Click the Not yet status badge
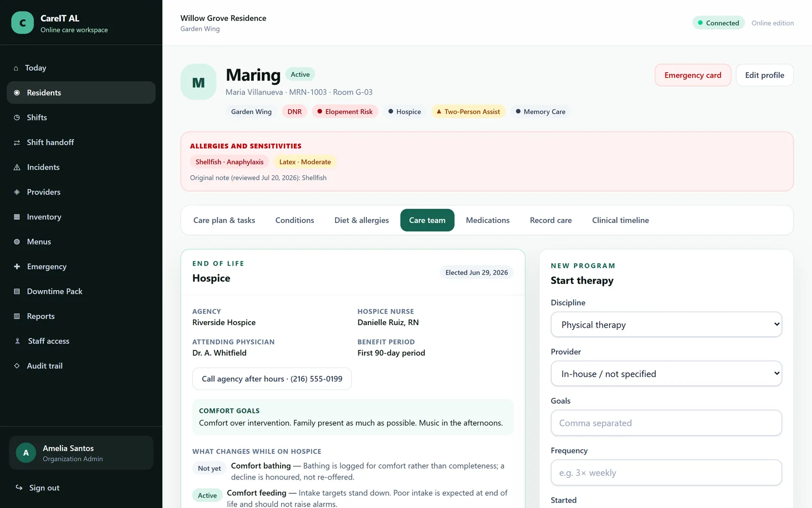The image size is (812, 508). (210, 468)
